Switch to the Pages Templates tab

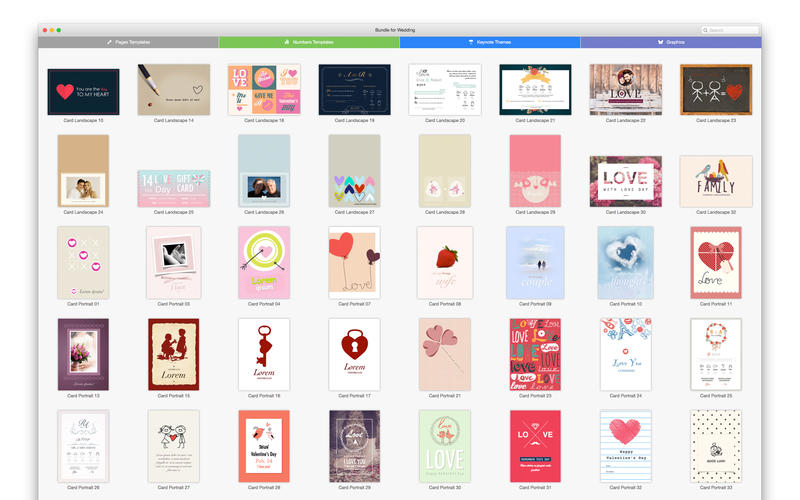click(129, 42)
